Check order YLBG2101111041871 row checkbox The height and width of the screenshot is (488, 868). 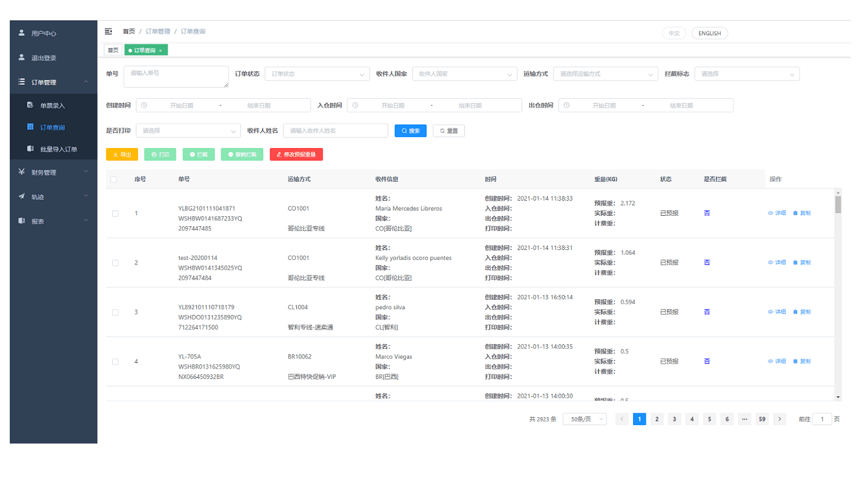click(x=115, y=213)
